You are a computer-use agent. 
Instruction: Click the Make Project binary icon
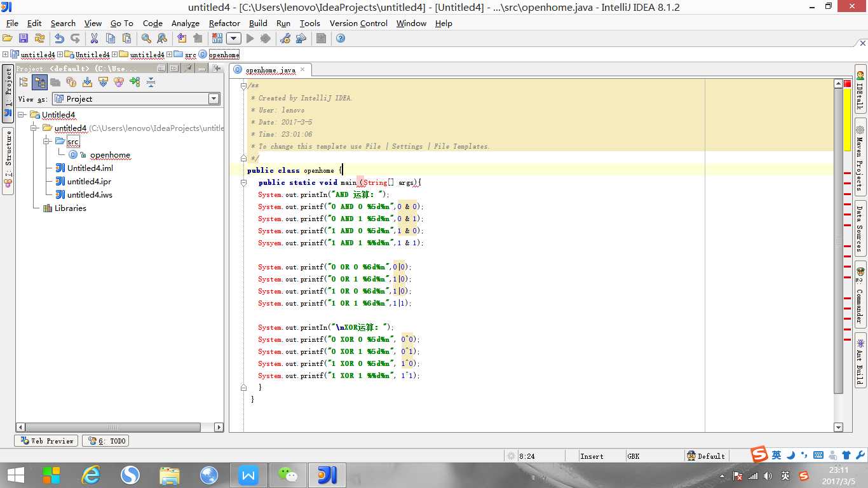coord(217,38)
